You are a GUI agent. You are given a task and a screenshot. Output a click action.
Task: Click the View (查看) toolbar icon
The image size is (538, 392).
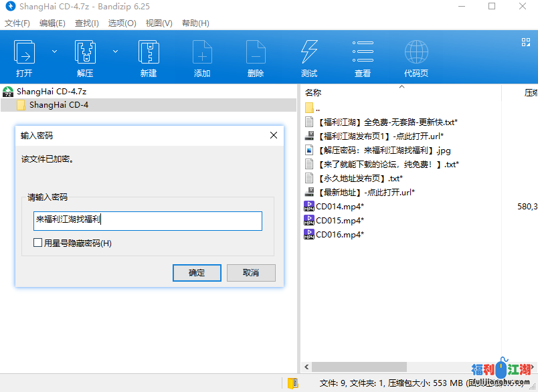(363, 54)
